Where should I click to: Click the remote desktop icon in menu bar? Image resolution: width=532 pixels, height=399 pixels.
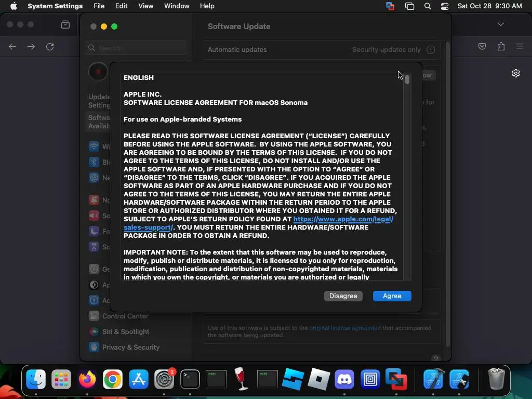390,6
